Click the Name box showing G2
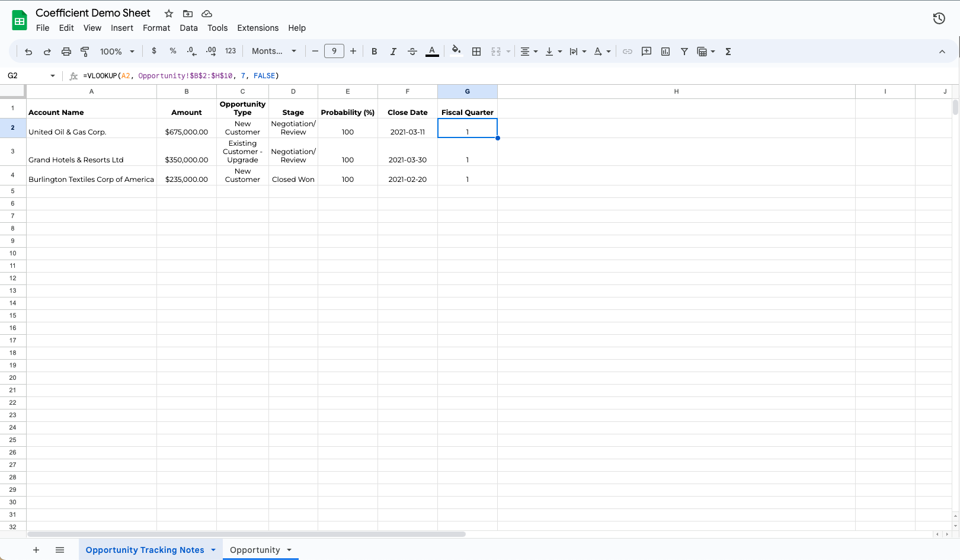Image resolution: width=960 pixels, height=560 pixels. 31,75
